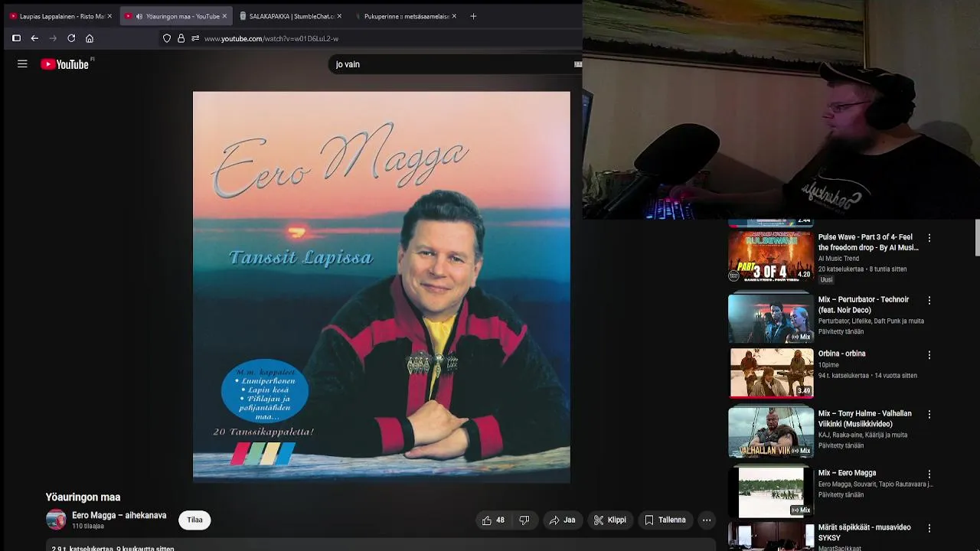
Task: Create clip with Klippi button
Action: coord(610,520)
